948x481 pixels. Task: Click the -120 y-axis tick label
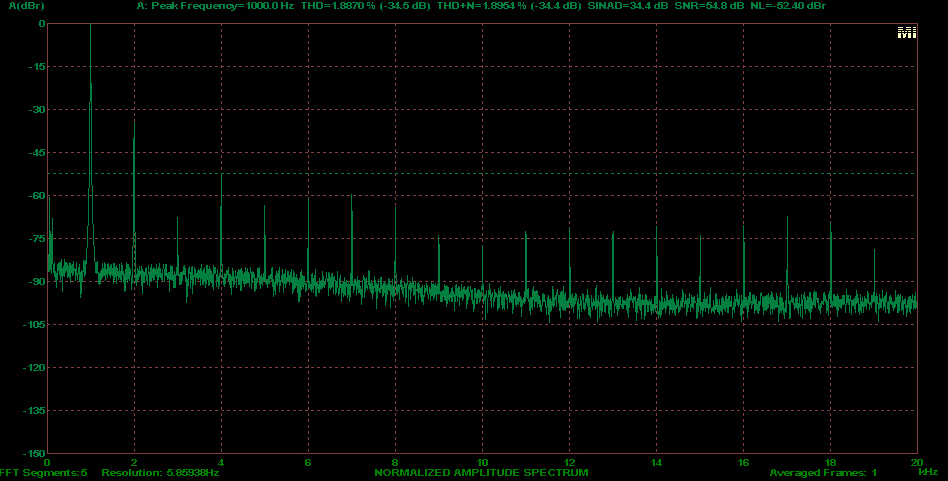(34, 367)
